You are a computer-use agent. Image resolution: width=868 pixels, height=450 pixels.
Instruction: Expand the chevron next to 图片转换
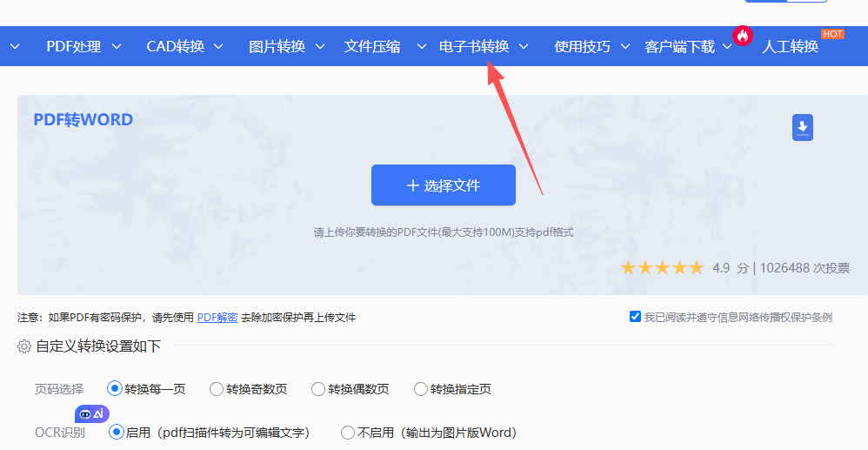(x=320, y=46)
